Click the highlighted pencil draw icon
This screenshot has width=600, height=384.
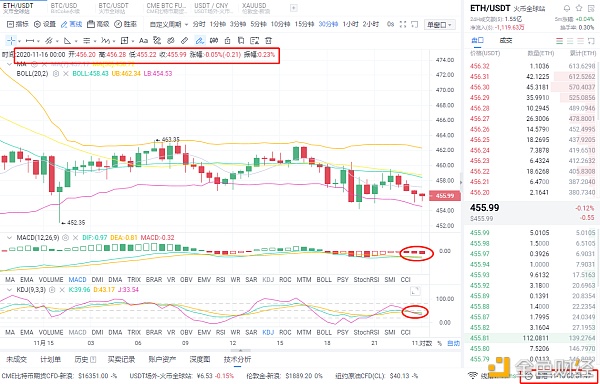coord(199,41)
